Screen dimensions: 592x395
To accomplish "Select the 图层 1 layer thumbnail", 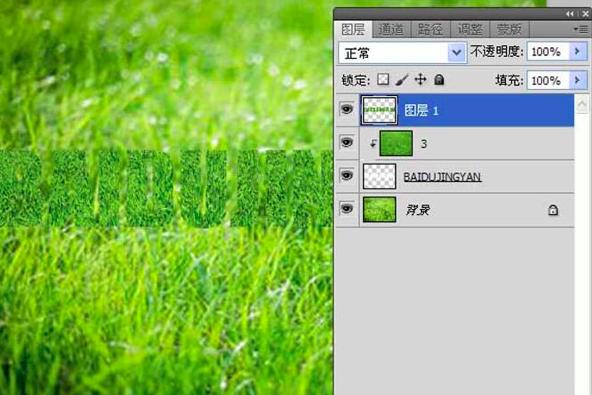I will point(379,110).
